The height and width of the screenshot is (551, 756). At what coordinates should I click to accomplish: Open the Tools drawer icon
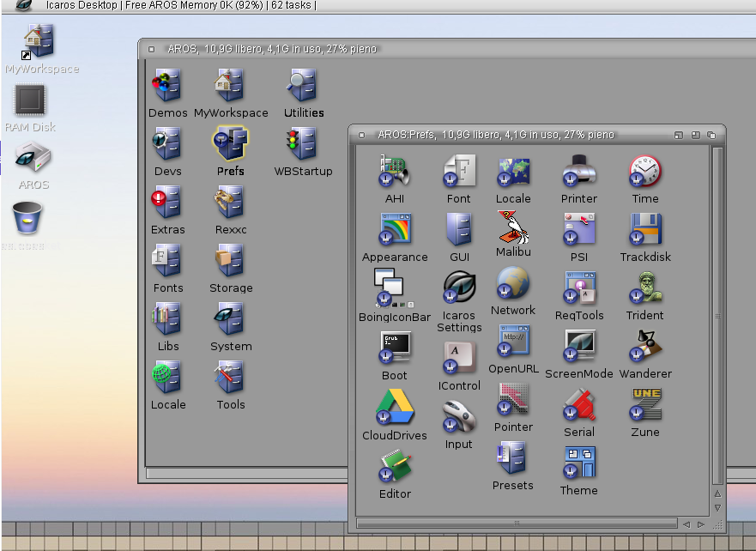[x=229, y=377]
